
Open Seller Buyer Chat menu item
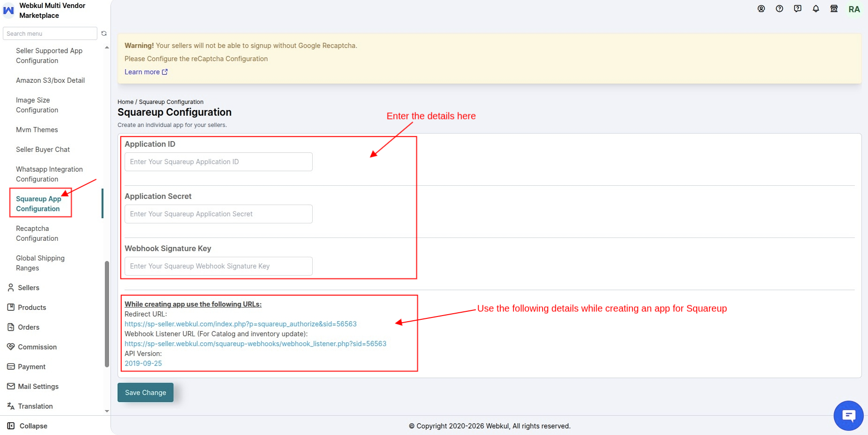(43, 150)
